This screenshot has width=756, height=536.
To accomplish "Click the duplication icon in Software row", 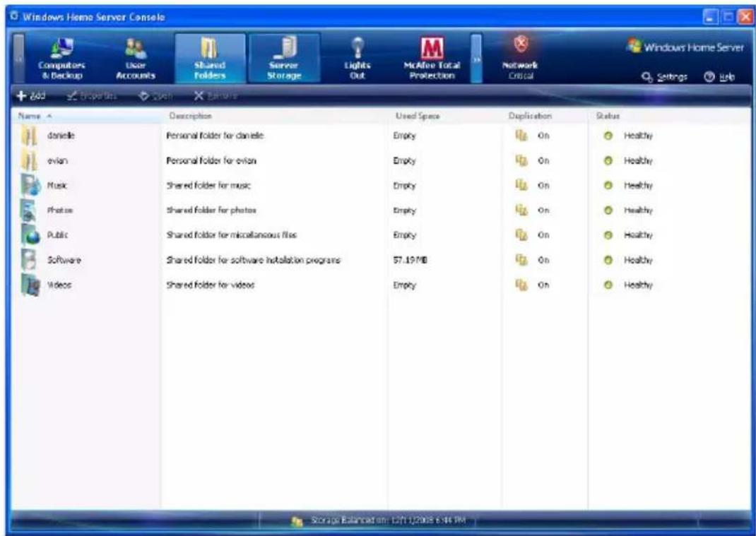I will click(521, 260).
